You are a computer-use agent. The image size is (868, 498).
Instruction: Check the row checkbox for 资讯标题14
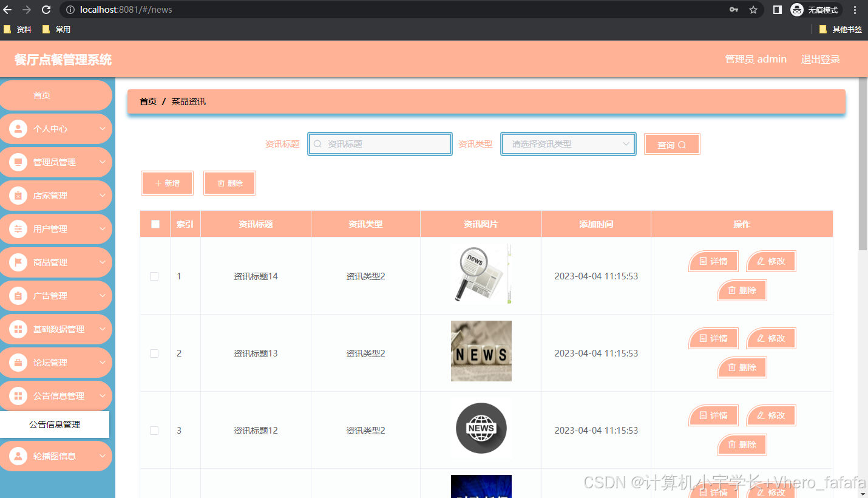pyautogui.click(x=154, y=276)
